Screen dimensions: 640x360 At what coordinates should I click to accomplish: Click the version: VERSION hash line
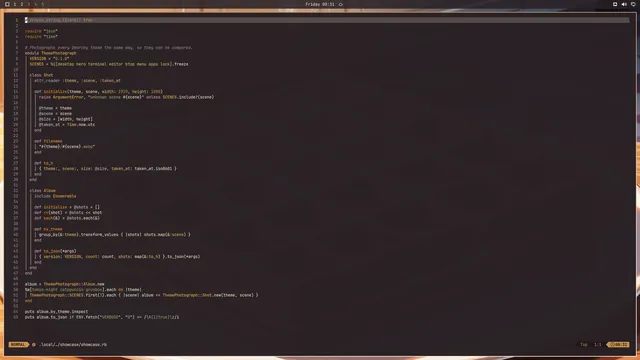click(x=120, y=257)
